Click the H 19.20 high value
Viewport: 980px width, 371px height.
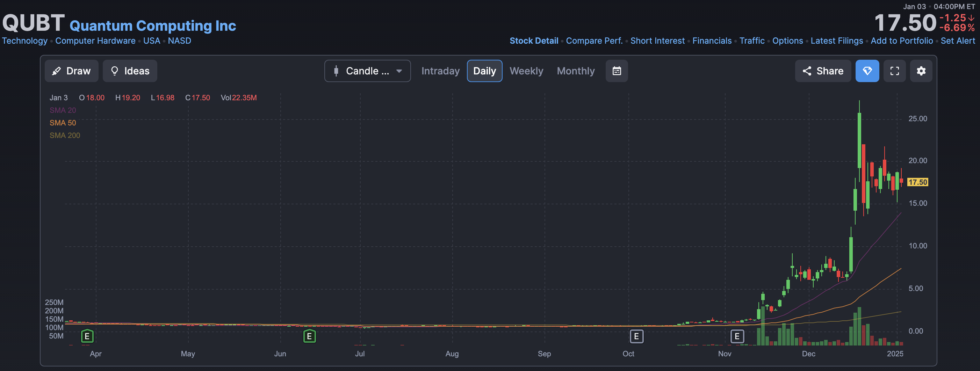click(x=131, y=98)
